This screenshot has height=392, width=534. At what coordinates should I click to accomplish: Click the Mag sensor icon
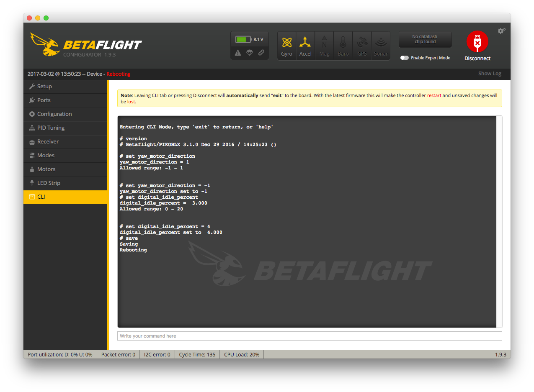click(x=324, y=46)
